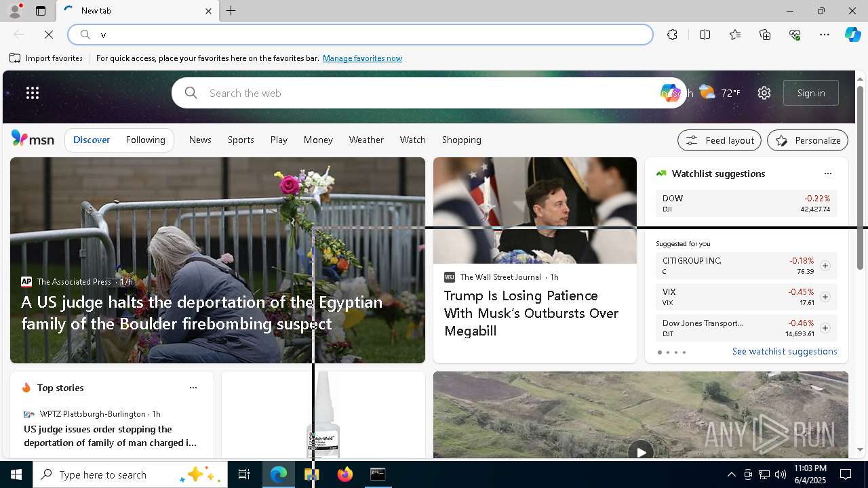868x488 pixels.
Task: Click the Sign in button
Action: pos(811,93)
